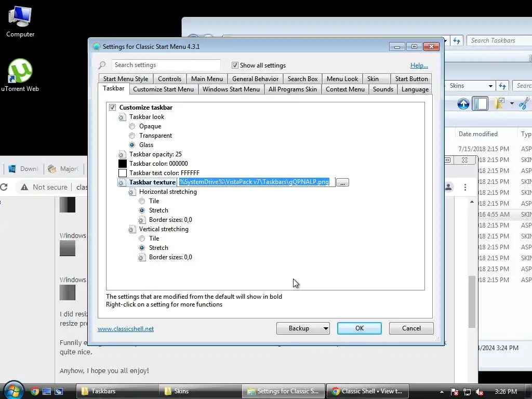532x399 pixels.
Task: Open the uTorrent Web desktop shortcut
Action: click(20, 75)
